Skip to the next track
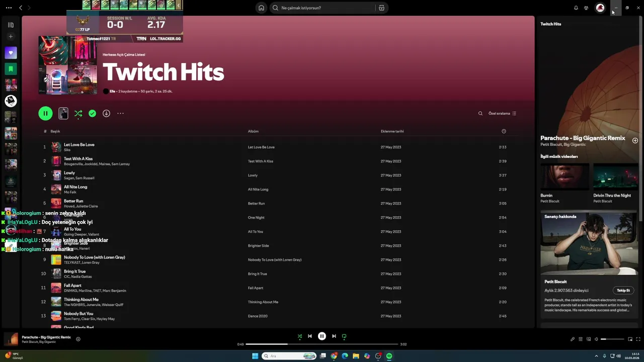 click(x=334, y=336)
